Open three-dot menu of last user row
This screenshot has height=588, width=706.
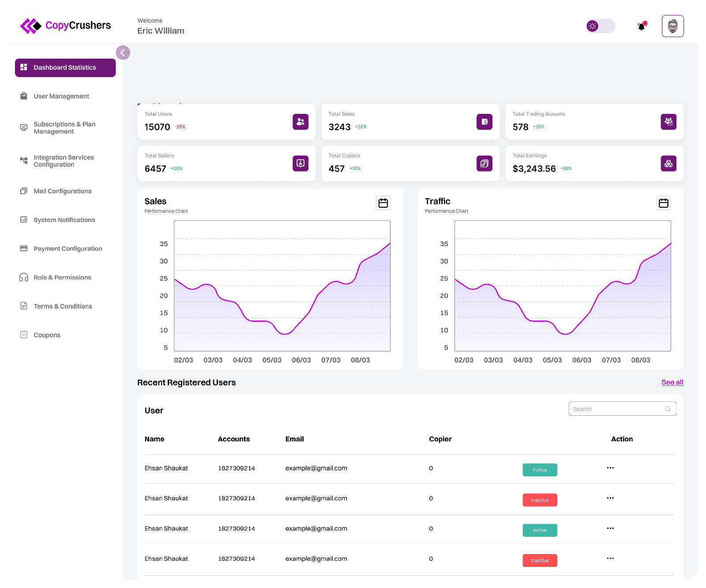(x=610, y=558)
